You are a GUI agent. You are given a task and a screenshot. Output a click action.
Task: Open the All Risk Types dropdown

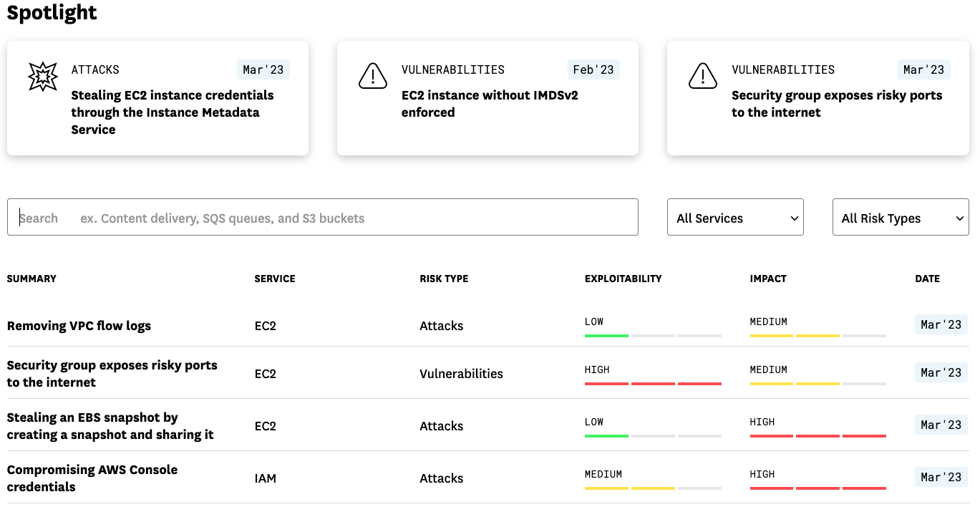901,217
